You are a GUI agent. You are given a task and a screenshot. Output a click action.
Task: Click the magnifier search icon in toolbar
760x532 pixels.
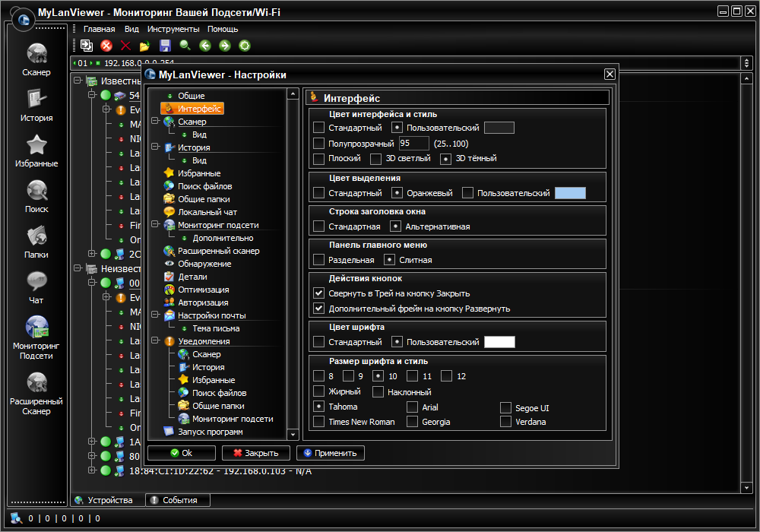point(185,46)
